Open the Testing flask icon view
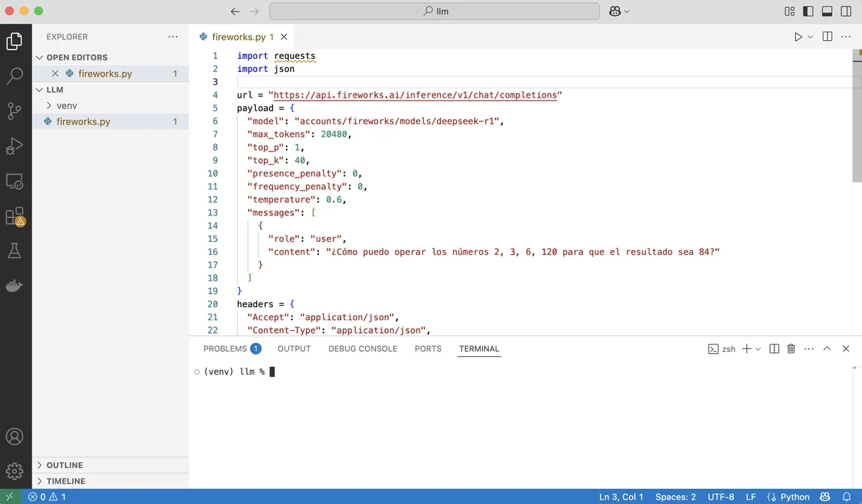 point(15,251)
